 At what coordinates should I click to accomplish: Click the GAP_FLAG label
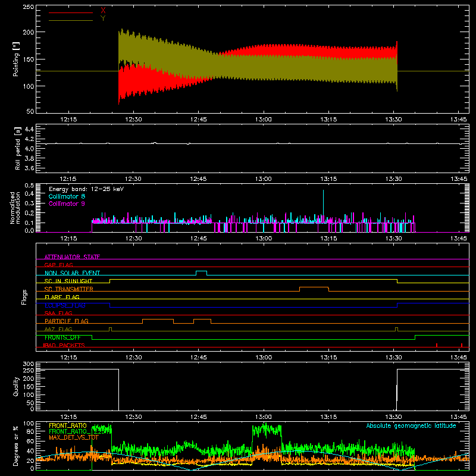(x=58, y=265)
